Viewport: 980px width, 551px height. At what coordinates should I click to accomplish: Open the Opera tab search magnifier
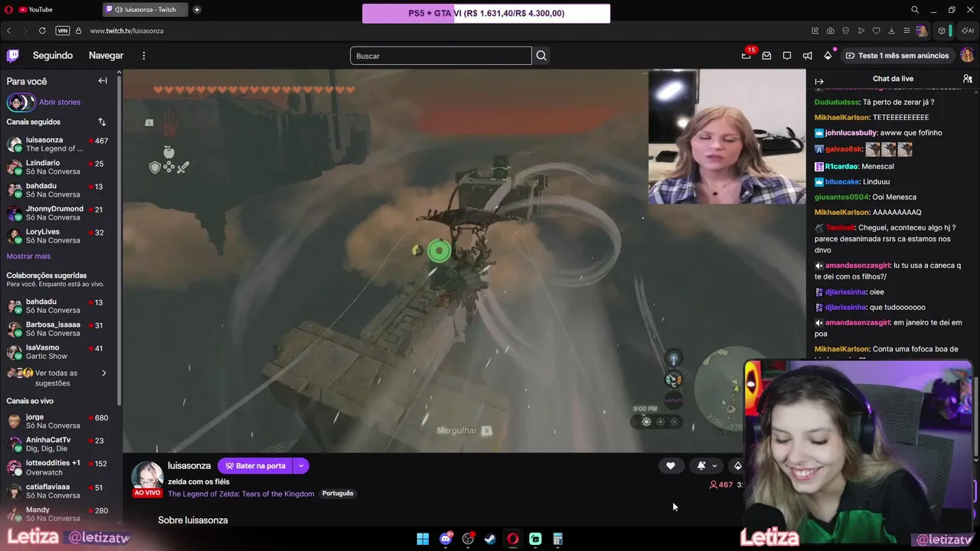point(915,9)
